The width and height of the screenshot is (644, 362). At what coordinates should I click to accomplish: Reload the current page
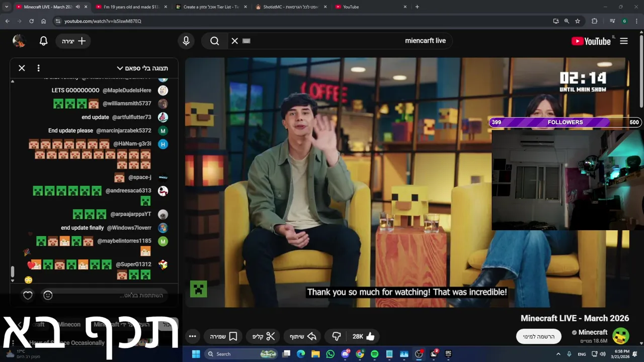31,21
